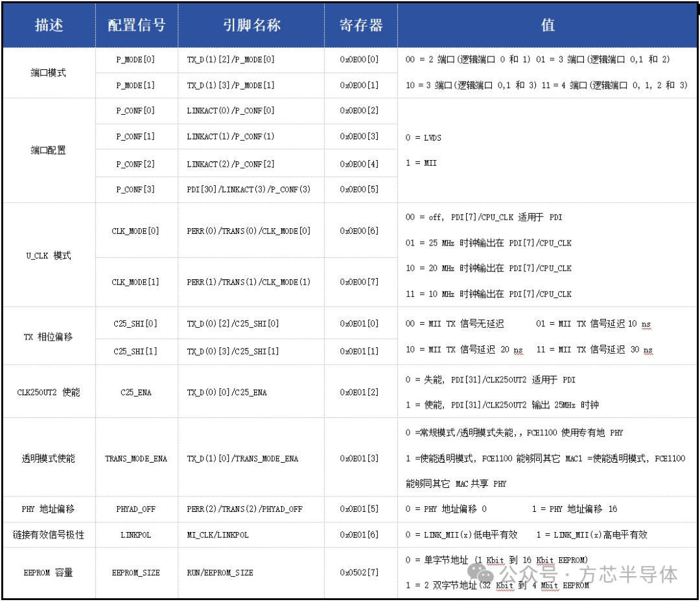Select register cell 0x0E00[7]
Image resolution: width=700 pixels, height=602 pixels.
point(361,282)
